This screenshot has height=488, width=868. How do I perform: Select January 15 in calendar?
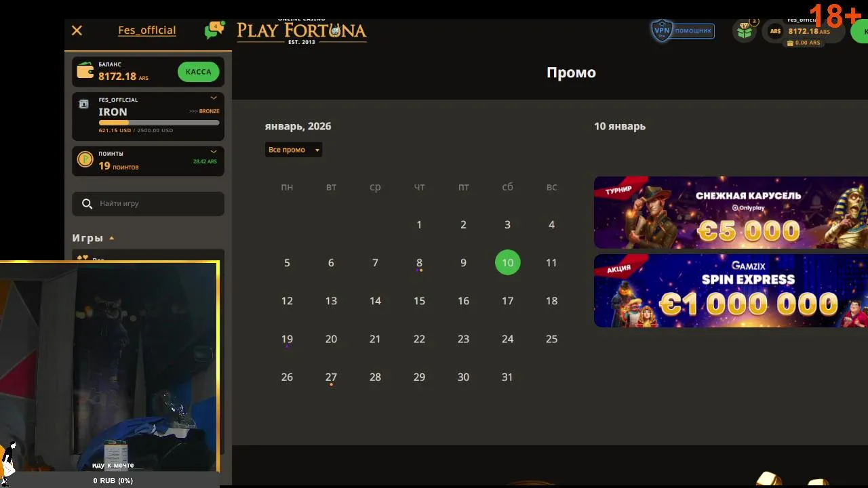[419, 301]
